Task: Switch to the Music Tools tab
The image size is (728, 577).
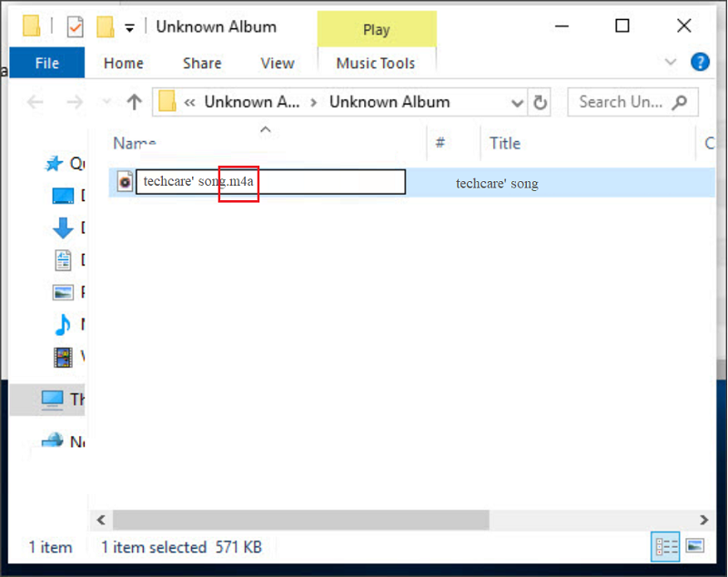Action: (x=375, y=63)
